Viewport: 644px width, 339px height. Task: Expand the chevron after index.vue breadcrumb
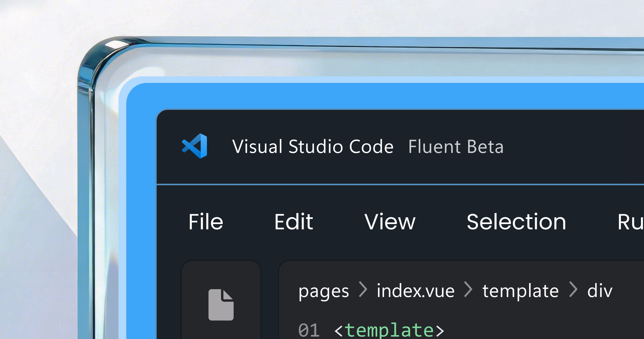coord(468,289)
